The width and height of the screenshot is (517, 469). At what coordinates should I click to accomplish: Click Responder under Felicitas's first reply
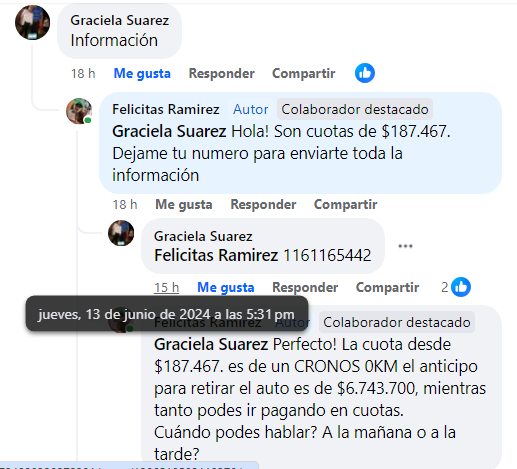point(263,204)
